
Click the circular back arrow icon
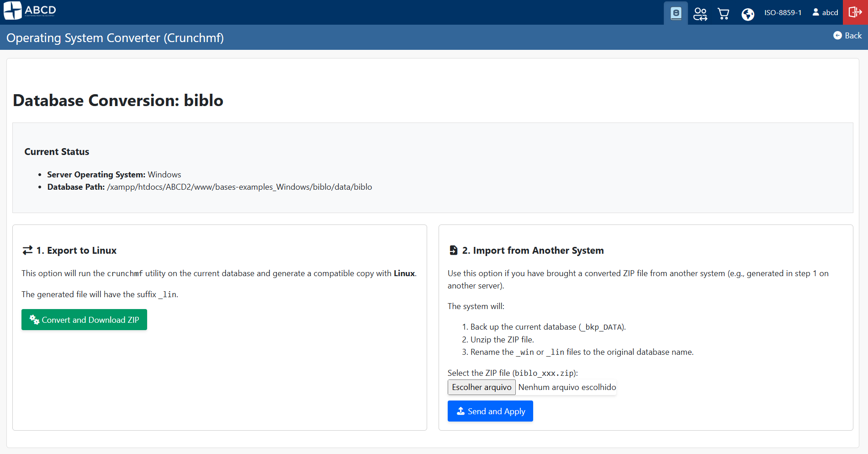click(837, 35)
